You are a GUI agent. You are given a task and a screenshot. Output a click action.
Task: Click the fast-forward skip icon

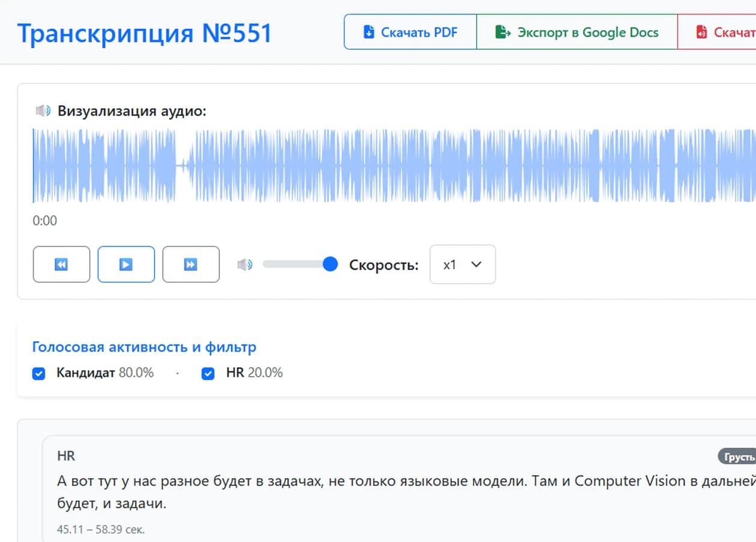click(191, 264)
